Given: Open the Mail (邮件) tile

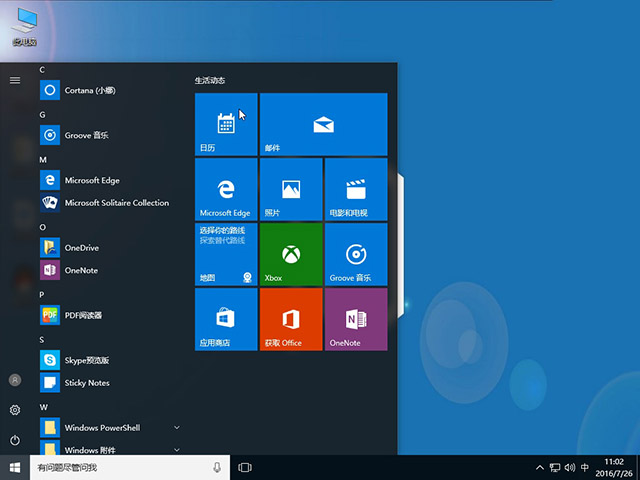Looking at the screenshot, I should 323,124.
